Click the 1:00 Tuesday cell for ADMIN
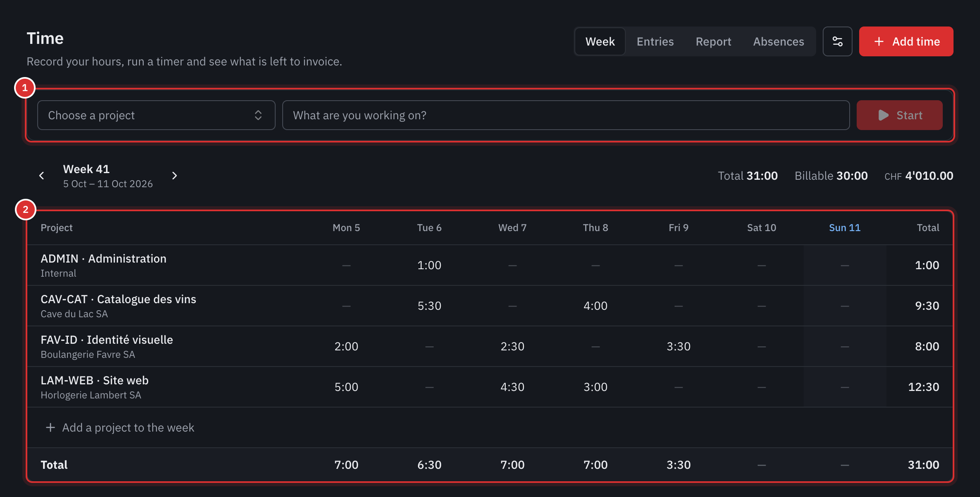 coord(429,265)
